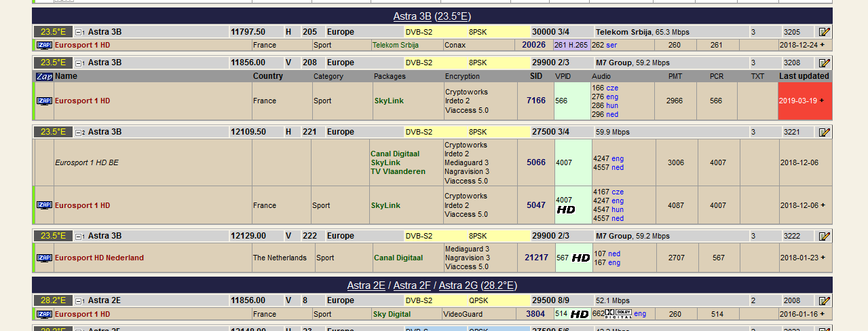Click the 'Name' column header

tap(66, 76)
